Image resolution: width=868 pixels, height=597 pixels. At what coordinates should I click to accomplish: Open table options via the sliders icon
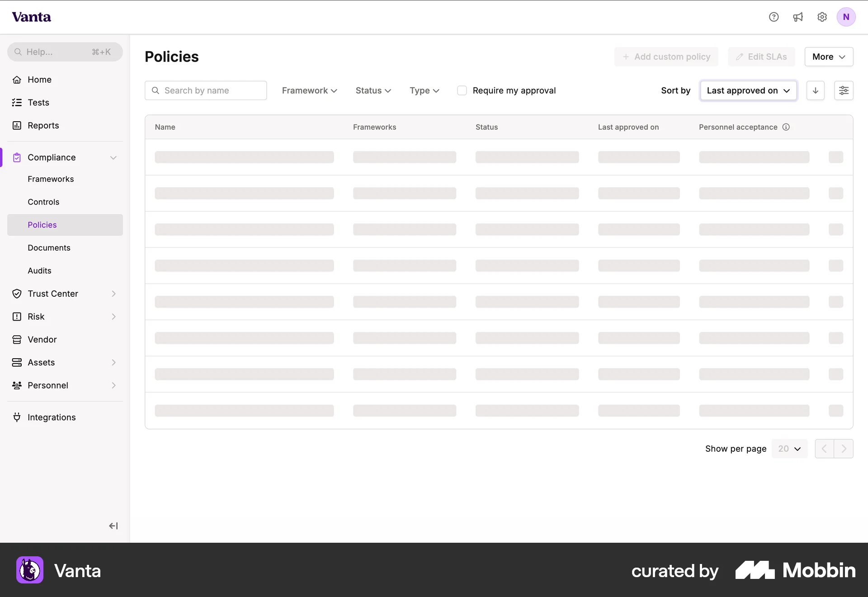844,90
